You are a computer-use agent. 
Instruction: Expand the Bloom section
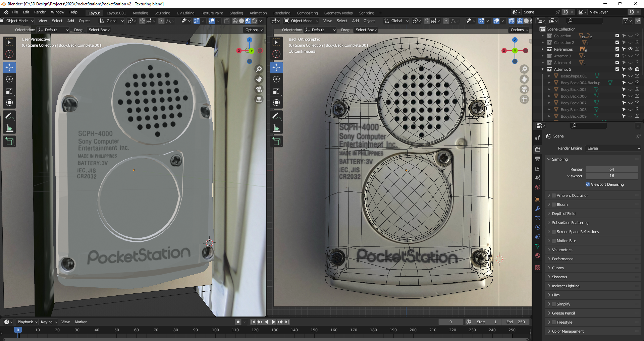click(x=549, y=204)
